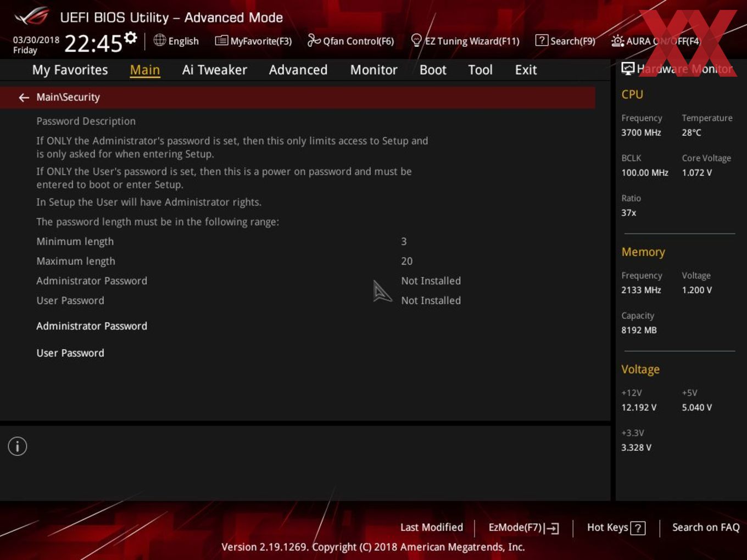747x560 pixels.
Task: Click +3.3V reading 3.328 V
Action: click(636, 447)
